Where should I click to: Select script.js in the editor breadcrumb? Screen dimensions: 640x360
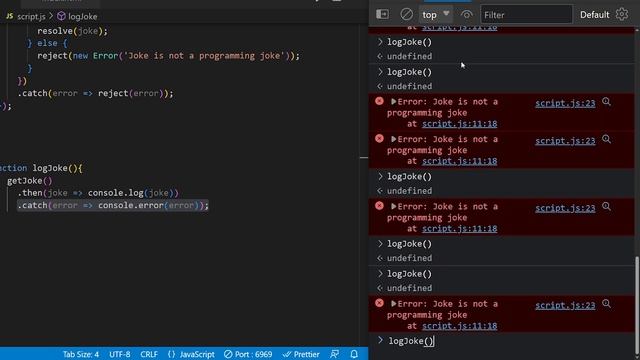coord(31,16)
